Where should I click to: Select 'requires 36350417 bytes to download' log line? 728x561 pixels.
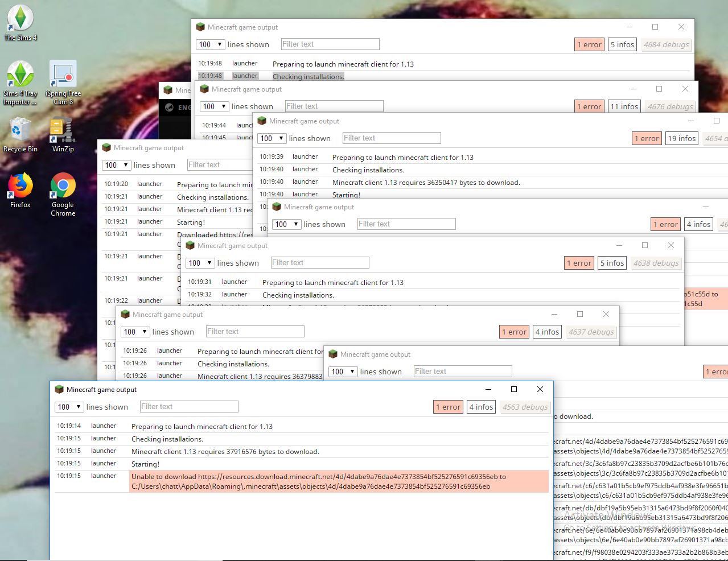click(x=492, y=183)
